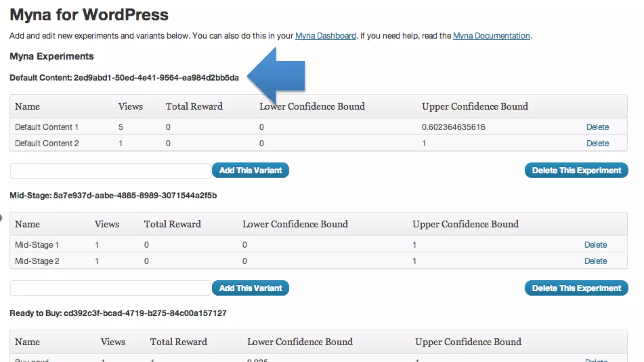Viewport: 644px width, 362px height.
Task: Open the Myna Dashboard link
Action: pyautogui.click(x=325, y=36)
